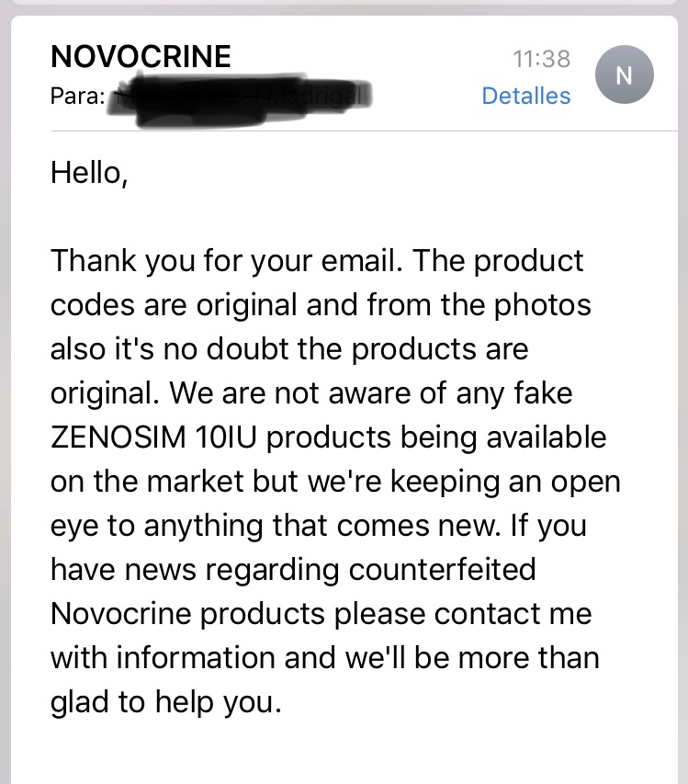Tap the gray N sender avatar
The height and width of the screenshot is (784, 688).
click(x=624, y=74)
